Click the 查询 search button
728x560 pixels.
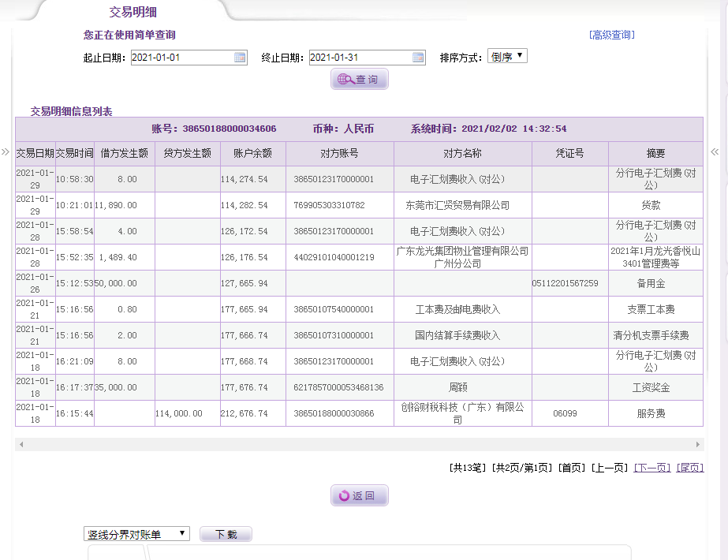(359, 80)
